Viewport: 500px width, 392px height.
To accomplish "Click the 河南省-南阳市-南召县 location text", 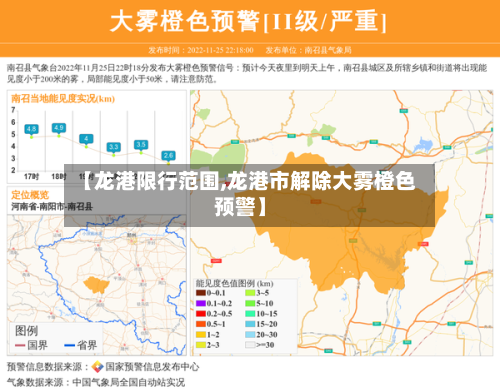I will coord(52,207).
